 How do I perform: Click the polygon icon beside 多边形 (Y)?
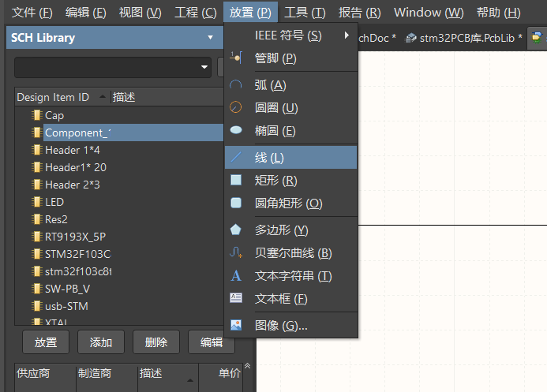pyautogui.click(x=236, y=230)
